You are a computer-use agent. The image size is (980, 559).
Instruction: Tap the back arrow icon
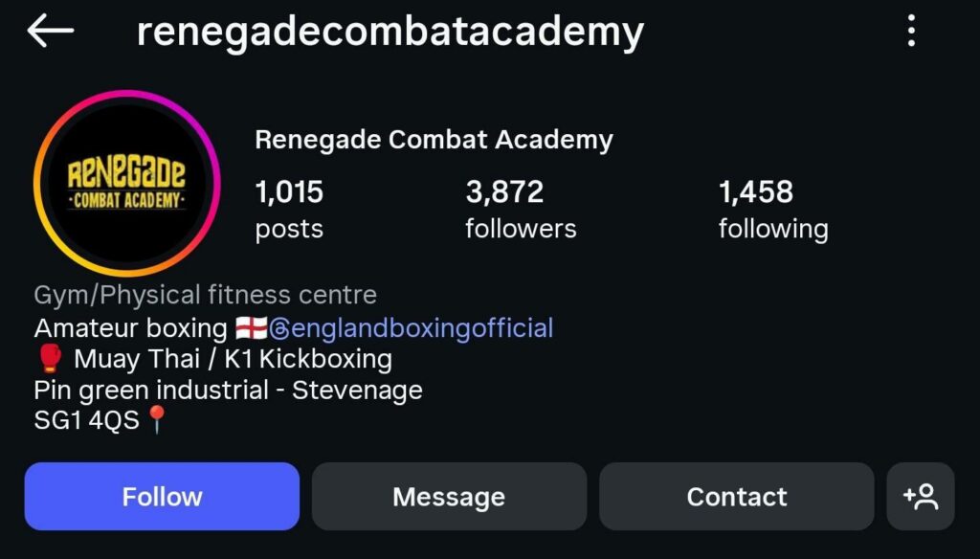(x=51, y=32)
